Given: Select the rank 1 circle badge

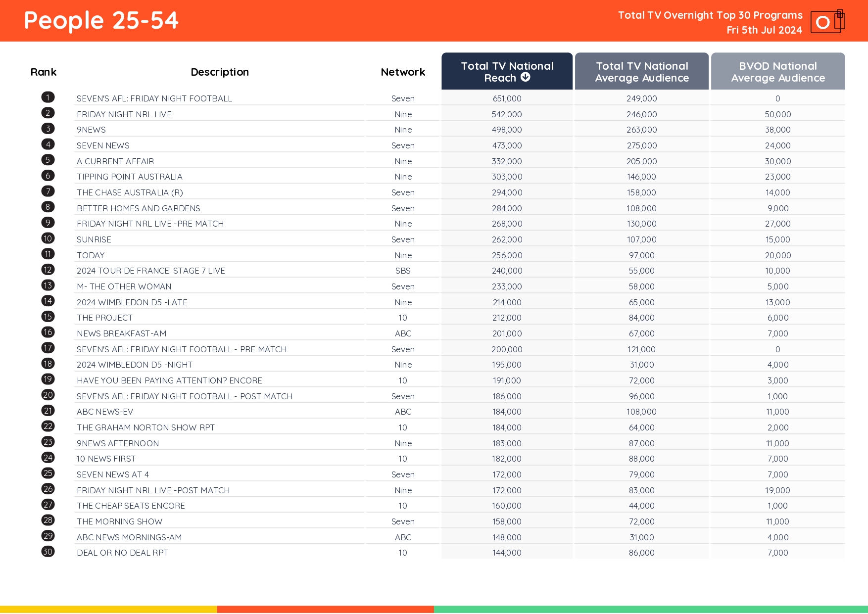Looking at the screenshot, I should pos(48,97).
